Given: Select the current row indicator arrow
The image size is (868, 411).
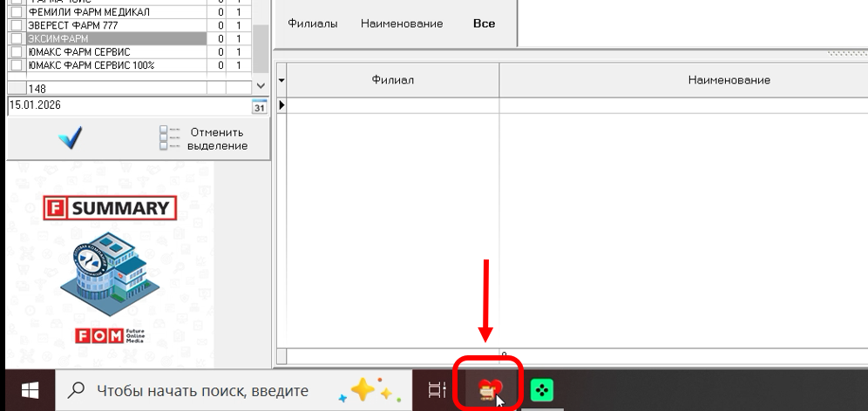Looking at the screenshot, I should pyautogui.click(x=281, y=104).
